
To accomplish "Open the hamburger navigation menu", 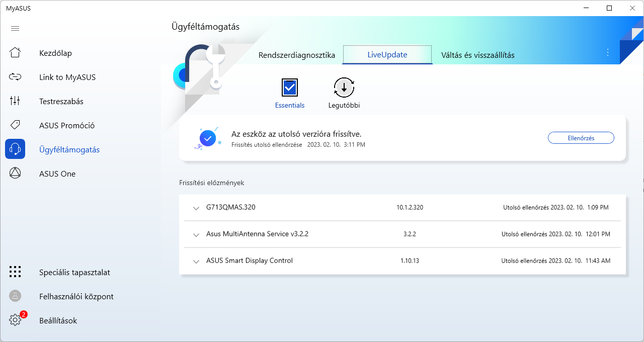I will pos(15,29).
